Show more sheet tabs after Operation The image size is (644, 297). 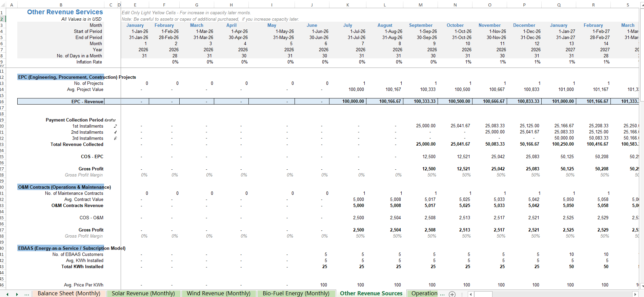click(x=442, y=294)
